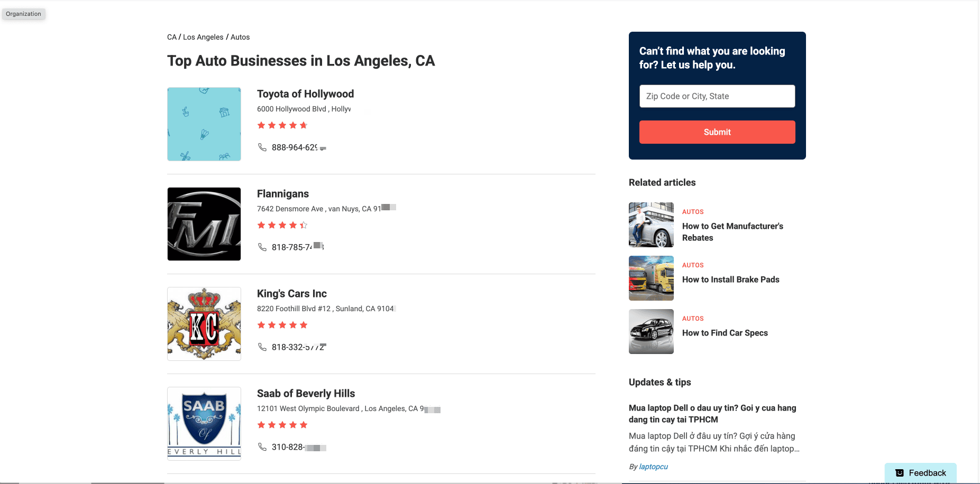Open the Toyota of Hollywood listing title
The image size is (980, 484).
point(305,94)
